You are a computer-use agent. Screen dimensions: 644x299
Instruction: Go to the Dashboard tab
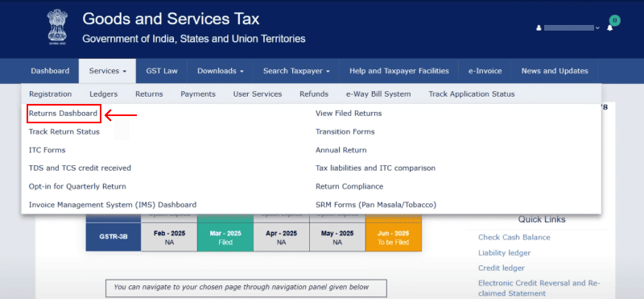click(50, 71)
